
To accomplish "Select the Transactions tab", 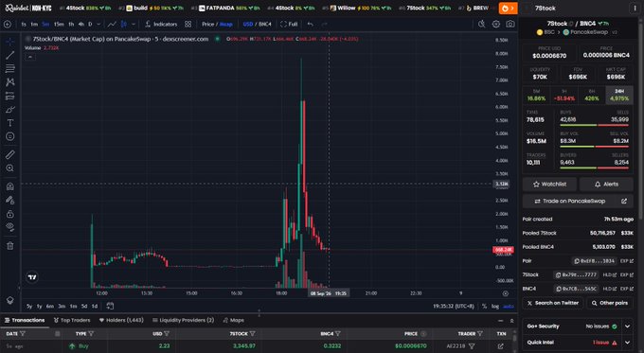I will click(25, 320).
